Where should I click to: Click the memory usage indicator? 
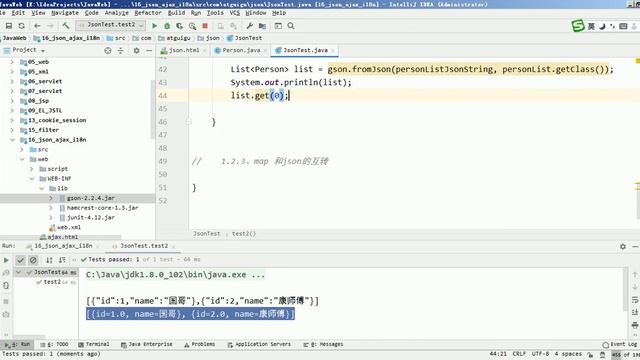[x=625, y=355]
